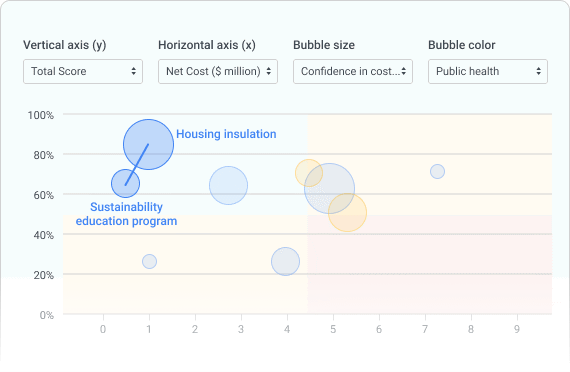Open the Total Score vertical axis dropdown

tap(83, 72)
